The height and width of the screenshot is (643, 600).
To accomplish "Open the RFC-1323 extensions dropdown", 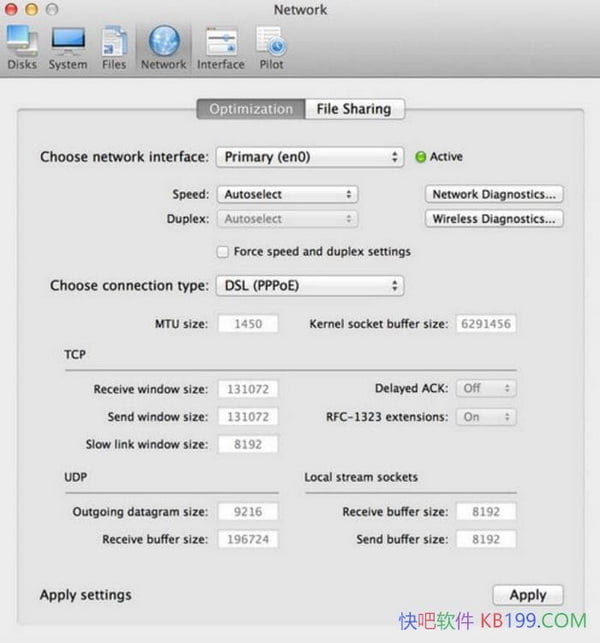I will tap(485, 416).
